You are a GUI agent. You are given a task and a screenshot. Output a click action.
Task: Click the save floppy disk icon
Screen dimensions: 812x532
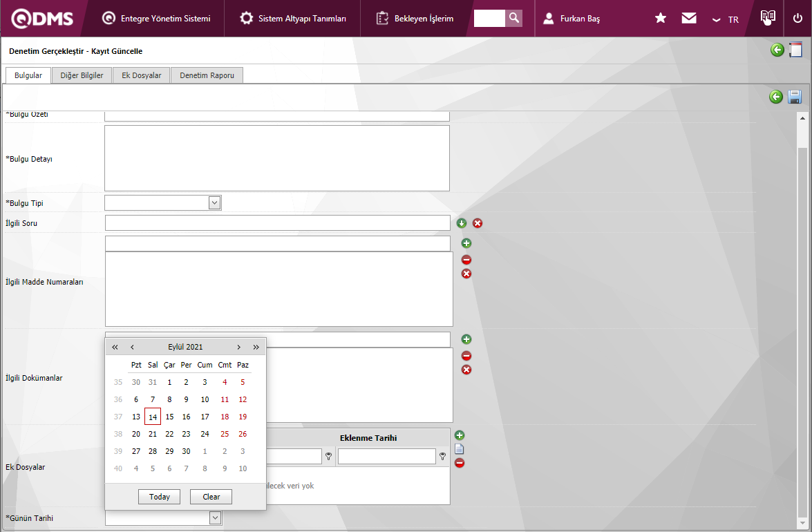pyautogui.click(x=795, y=97)
